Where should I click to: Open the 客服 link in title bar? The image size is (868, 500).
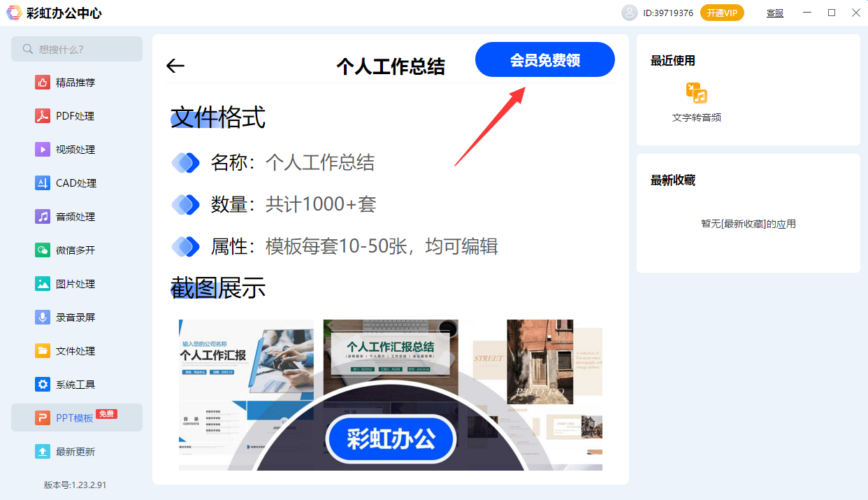(x=775, y=13)
